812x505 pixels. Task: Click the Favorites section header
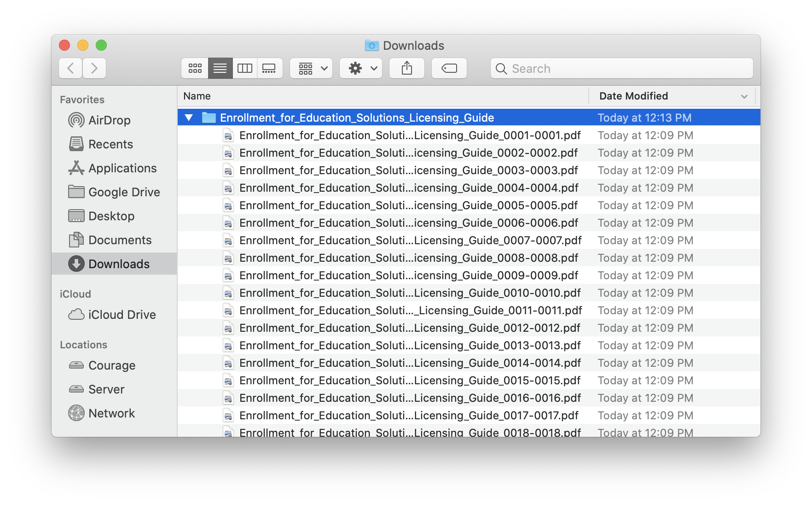(x=82, y=100)
